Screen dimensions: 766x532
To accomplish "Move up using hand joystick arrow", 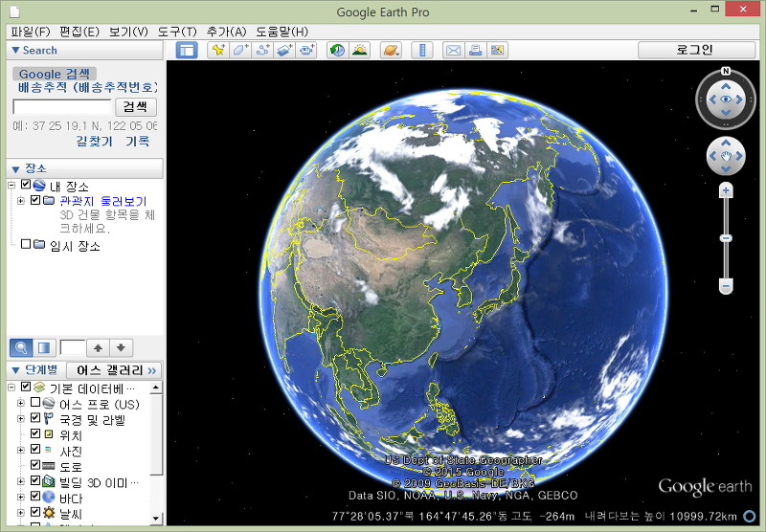I will 726,143.
